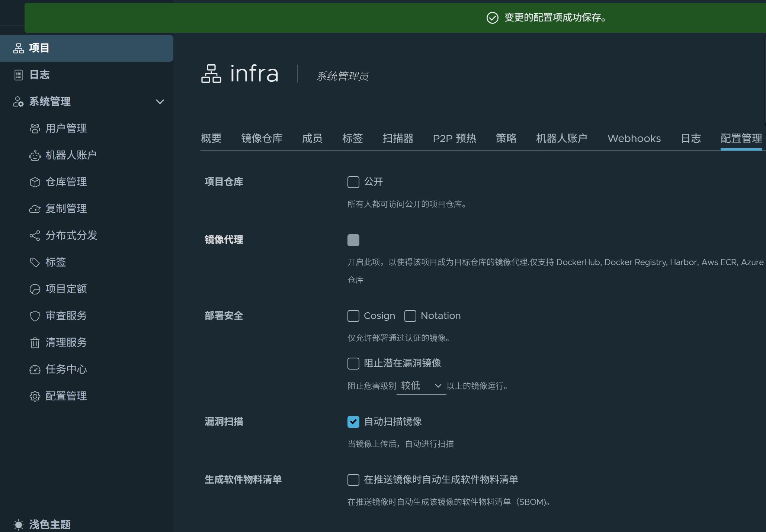Viewport: 766px width, 532px height.
Task: Uncheck 自动扫描镜像 auto scan checkbox
Action: click(x=353, y=422)
